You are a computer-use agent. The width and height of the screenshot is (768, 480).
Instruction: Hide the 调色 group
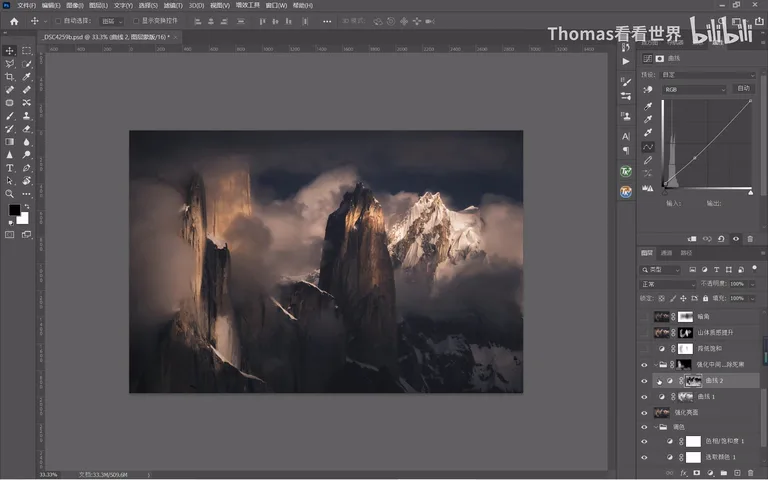click(x=644, y=427)
